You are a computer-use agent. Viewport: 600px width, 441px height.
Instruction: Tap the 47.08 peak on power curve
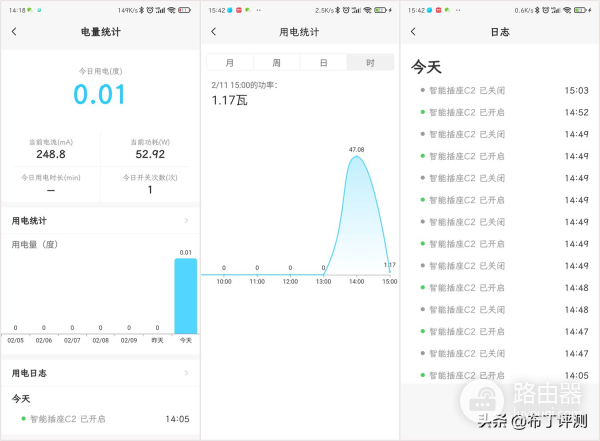(x=356, y=156)
